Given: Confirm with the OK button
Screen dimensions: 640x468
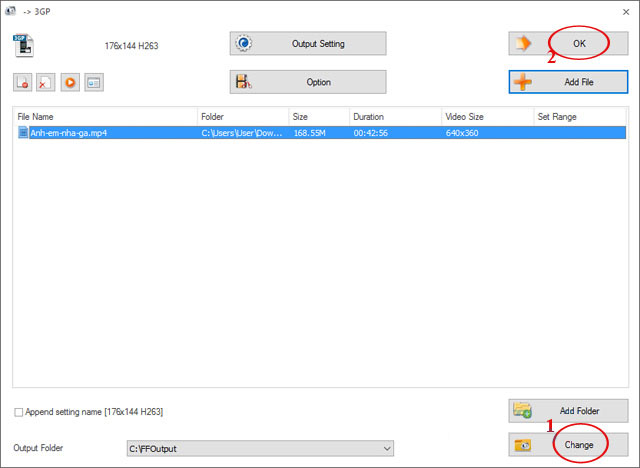Looking at the screenshot, I should coord(568,44).
